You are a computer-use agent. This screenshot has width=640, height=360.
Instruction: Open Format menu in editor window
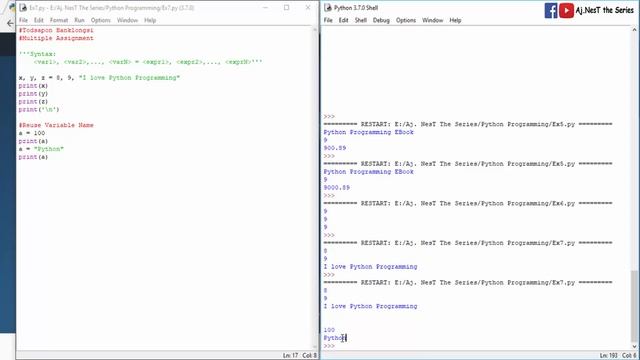click(x=59, y=20)
